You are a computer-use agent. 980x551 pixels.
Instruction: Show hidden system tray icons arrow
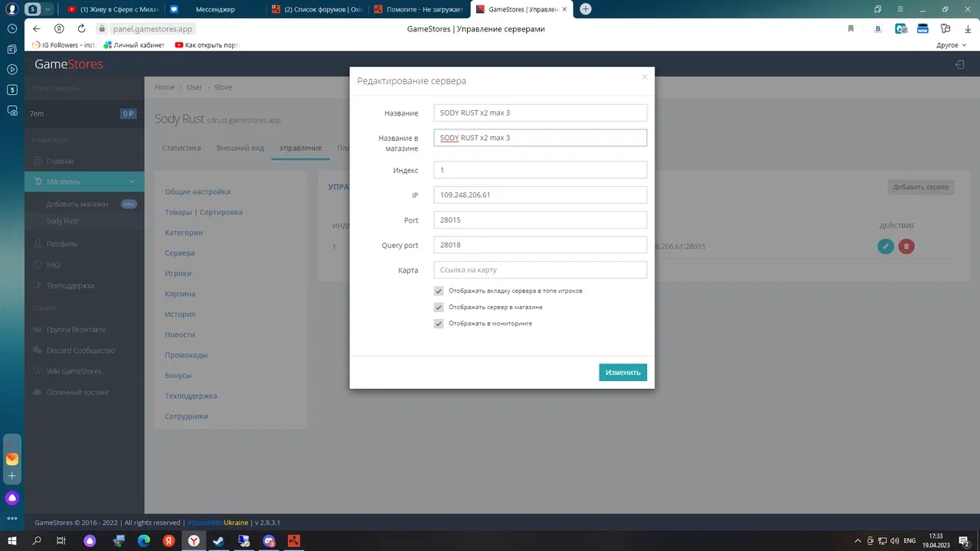[858, 540]
